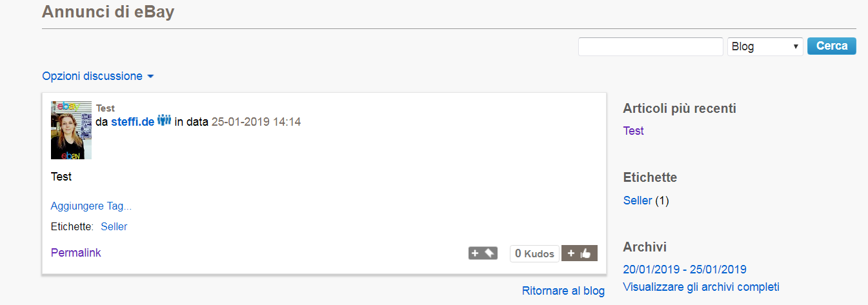Open the Seller tag in post labels

114,226
